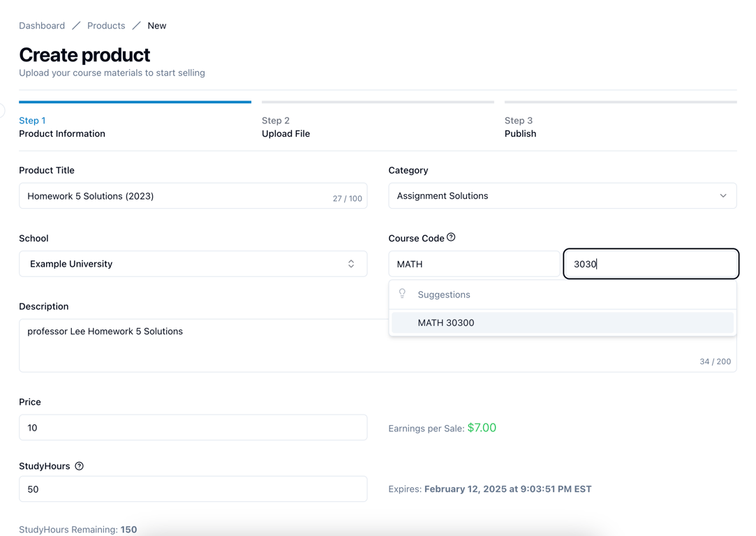Viewport: 756px width, 536px height.
Task: Open the Example University school combo box
Action: [193, 264]
